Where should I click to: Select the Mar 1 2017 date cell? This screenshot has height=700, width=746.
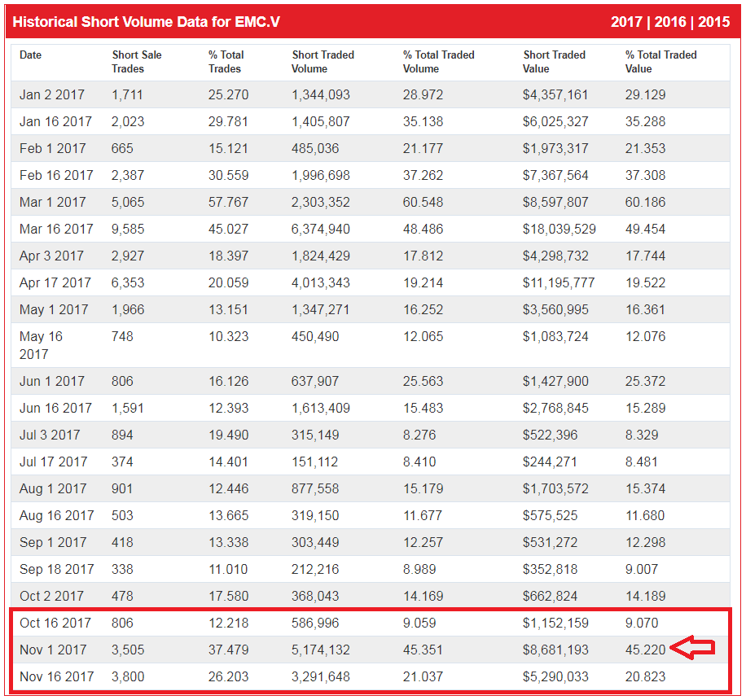(53, 202)
